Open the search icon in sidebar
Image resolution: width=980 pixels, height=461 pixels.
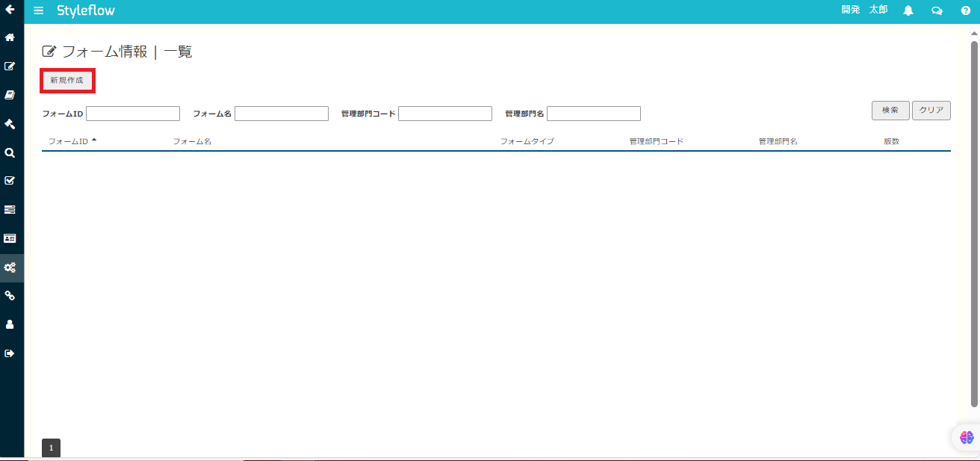[10, 152]
